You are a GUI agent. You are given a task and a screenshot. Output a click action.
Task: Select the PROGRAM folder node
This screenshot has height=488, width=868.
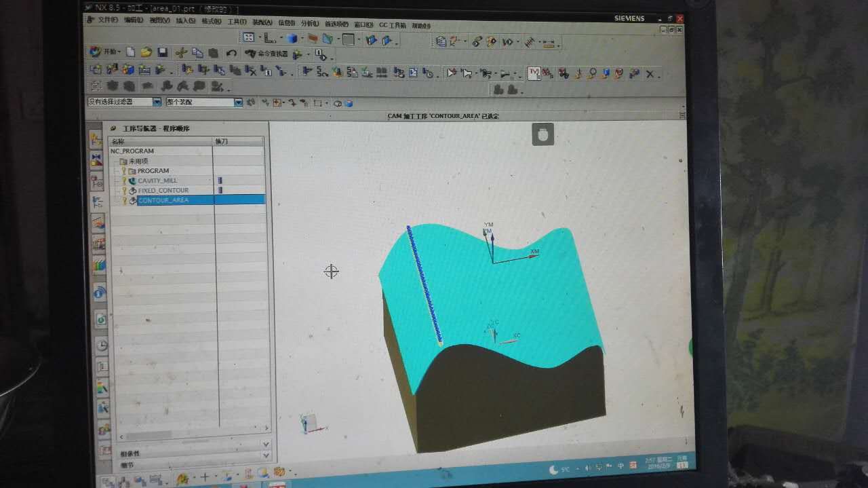pos(153,170)
